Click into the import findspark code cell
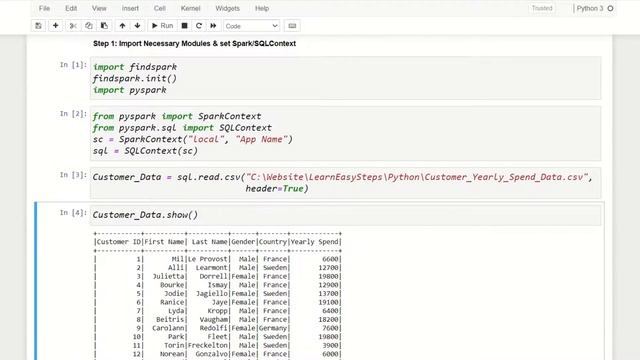The width and height of the screenshot is (640, 360). coord(345,78)
